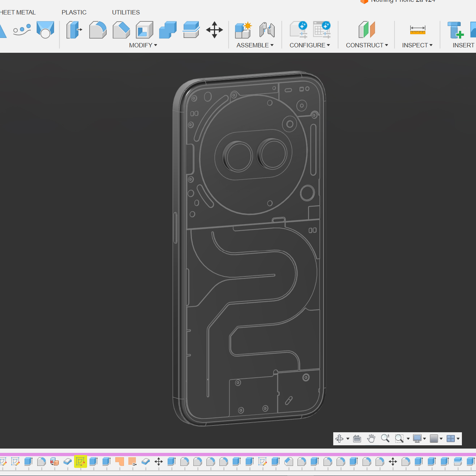Expand the INSPECT dropdown menu
Screen dimensions: 476x476
click(417, 45)
